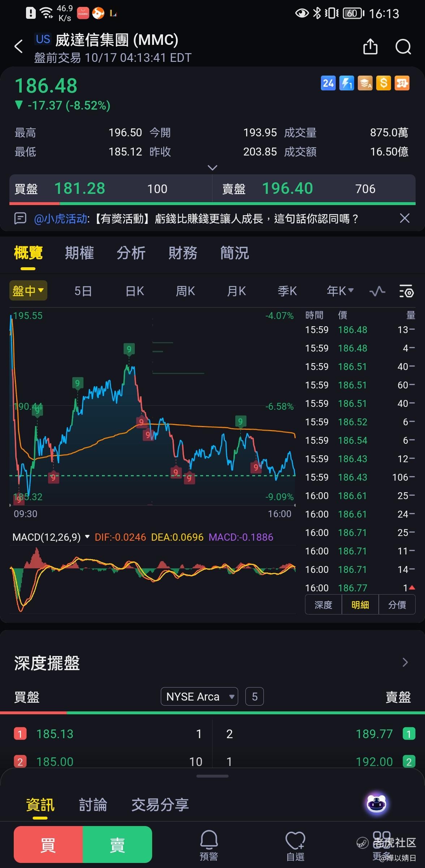Tap the orange app notification icon
Image resolution: width=425 pixels, height=868 pixels.
(98, 14)
